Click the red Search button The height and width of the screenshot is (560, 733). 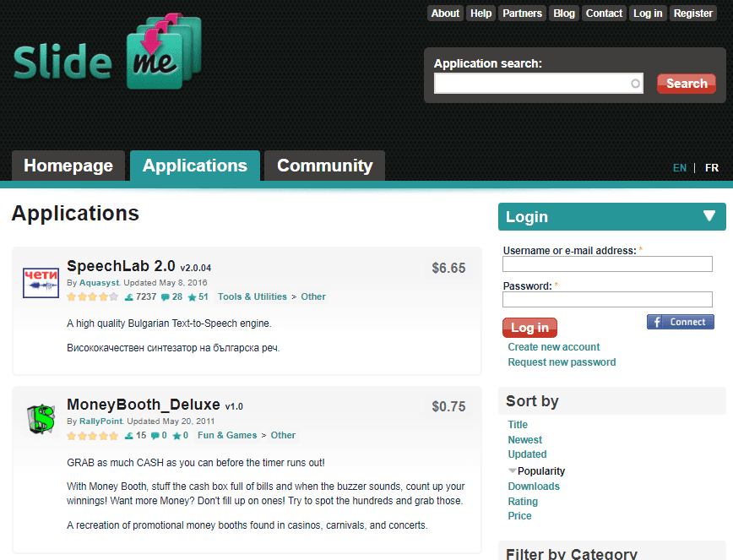pos(687,84)
